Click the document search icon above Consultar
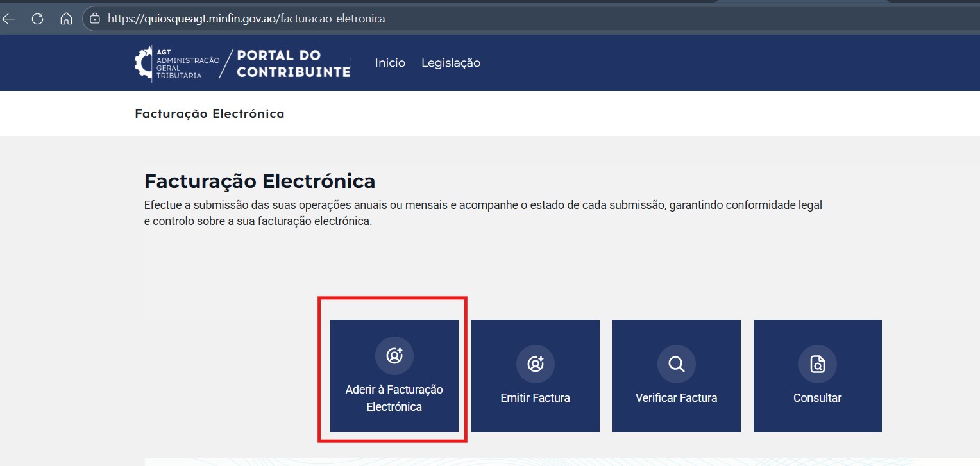The width and height of the screenshot is (980, 466). [x=818, y=364]
